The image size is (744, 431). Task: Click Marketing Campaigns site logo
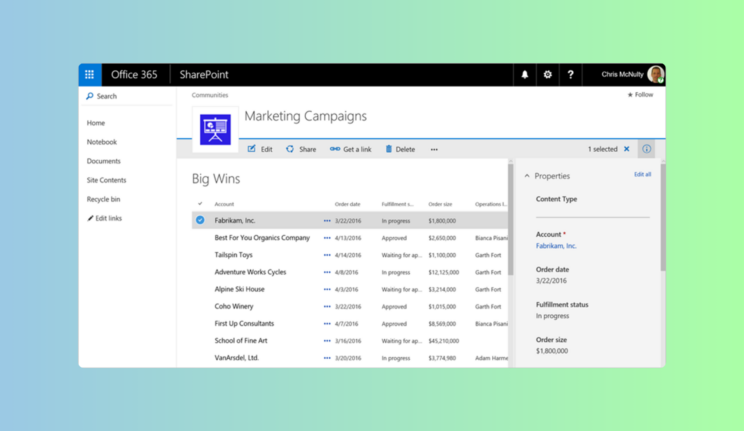[x=215, y=130]
